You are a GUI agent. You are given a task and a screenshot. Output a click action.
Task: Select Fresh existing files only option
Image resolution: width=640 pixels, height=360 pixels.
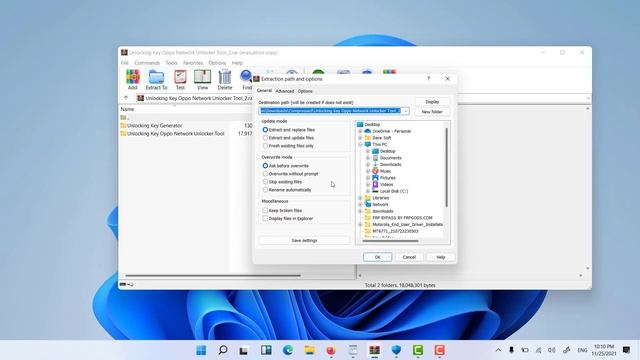pyautogui.click(x=288, y=146)
